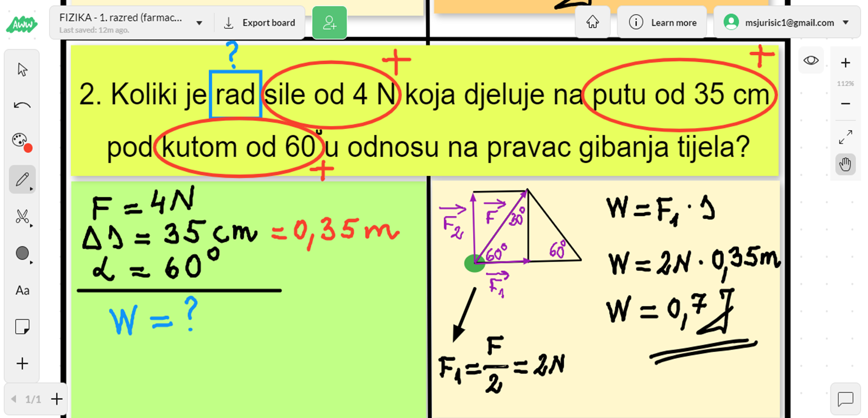The width and height of the screenshot is (868, 418).
Task: Select the scissors eraser tool
Action: pyautogui.click(x=22, y=216)
